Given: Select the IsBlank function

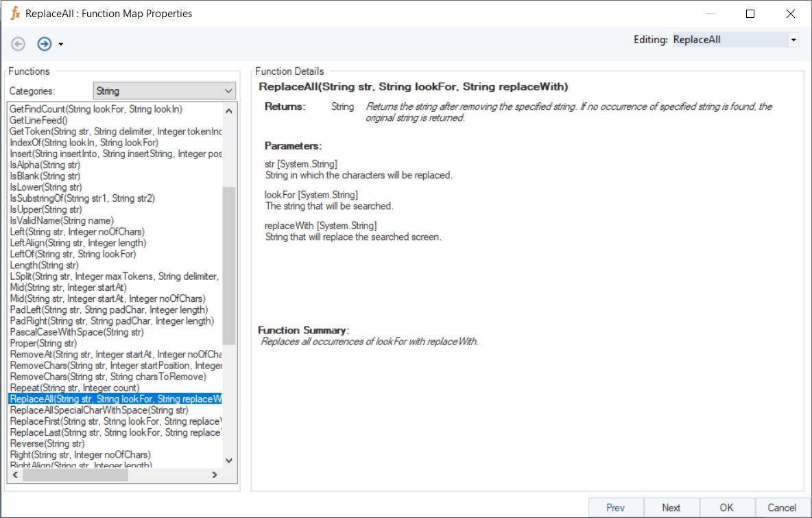Looking at the screenshot, I should coord(45,176).
